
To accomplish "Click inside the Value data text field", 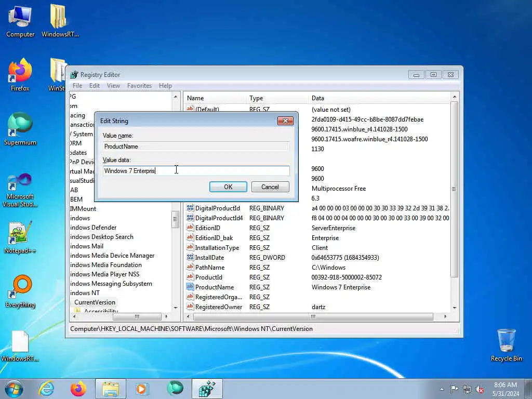I will [196, 170].
